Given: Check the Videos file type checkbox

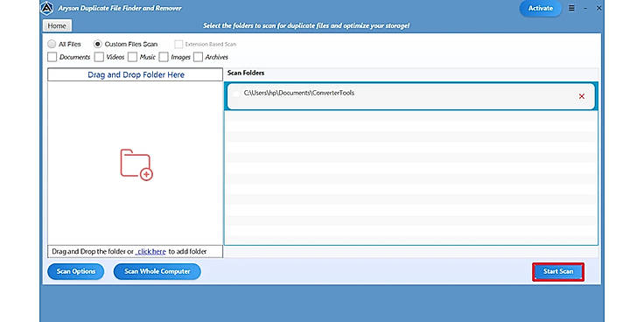Looking at the screenshot, I should coord(99,57).
